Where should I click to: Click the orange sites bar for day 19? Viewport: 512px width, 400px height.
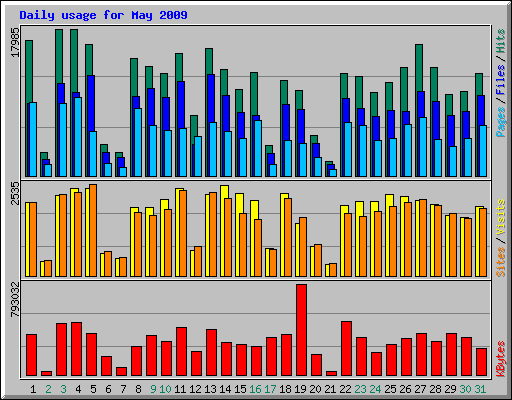[303, 247]
